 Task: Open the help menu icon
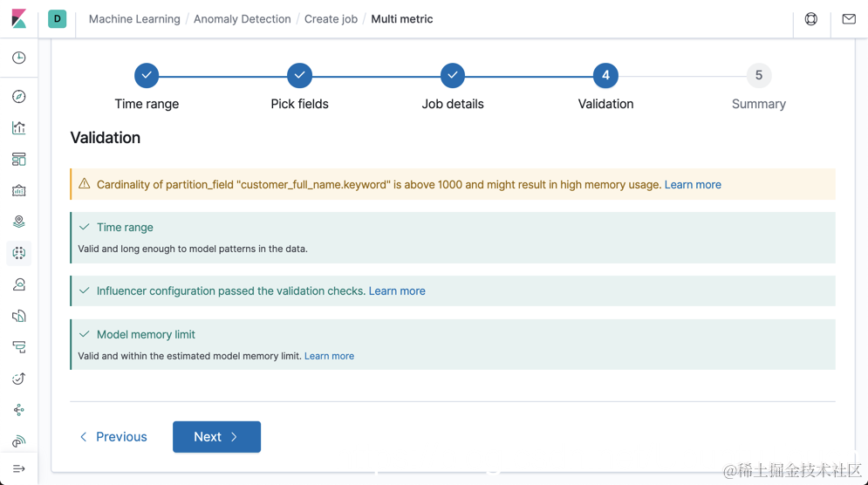point(811,19)
